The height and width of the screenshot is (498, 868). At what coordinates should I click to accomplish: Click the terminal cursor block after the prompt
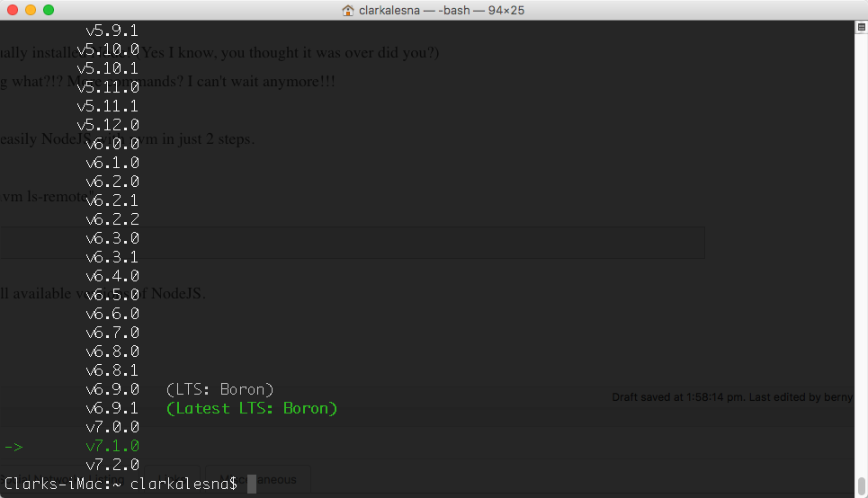pyautogui.click(x=251, y=484)
